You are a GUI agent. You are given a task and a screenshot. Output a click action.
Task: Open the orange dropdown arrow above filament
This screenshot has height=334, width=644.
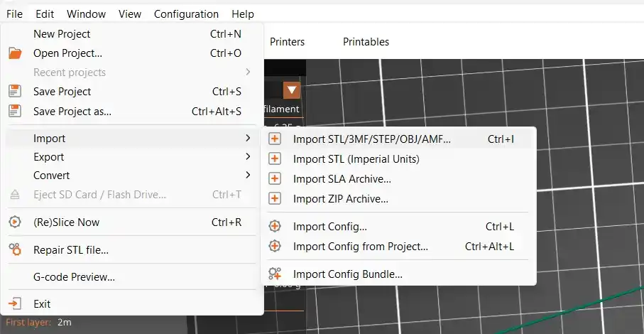[x=291, y=90]
